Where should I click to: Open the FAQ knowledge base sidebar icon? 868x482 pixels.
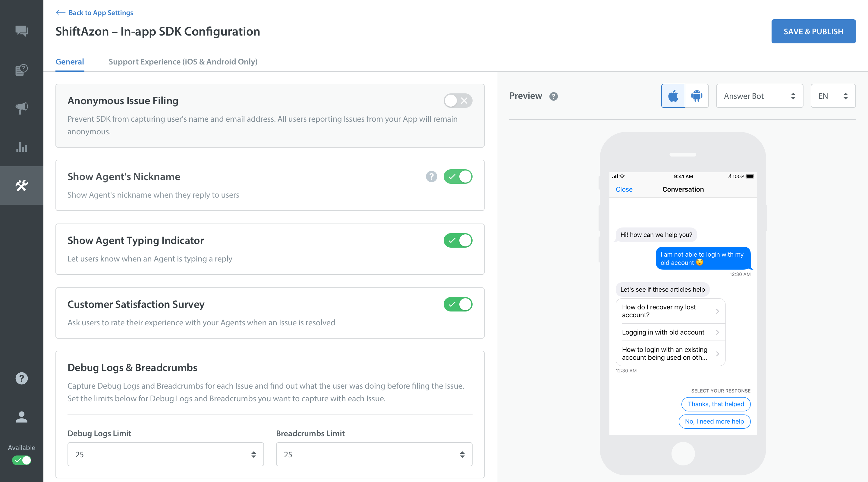pyautogui.click(x=22, y=70)
